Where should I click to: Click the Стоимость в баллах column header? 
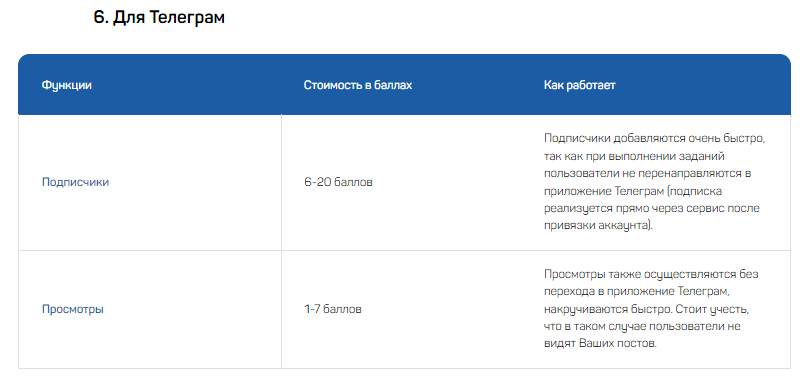click(x=358, y=85)
